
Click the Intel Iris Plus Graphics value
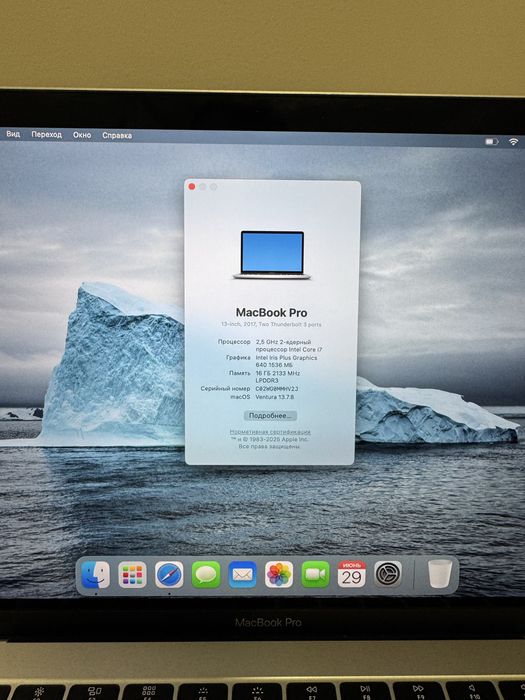[286, 361]
